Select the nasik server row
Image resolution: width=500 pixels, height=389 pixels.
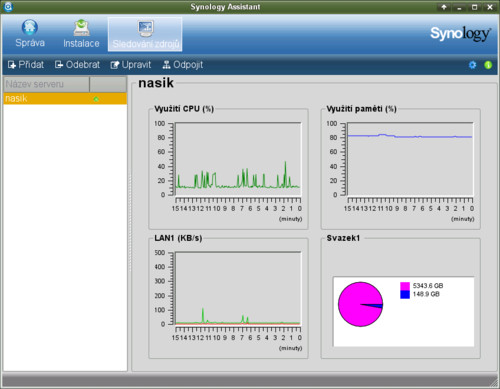tap(65, 99)
